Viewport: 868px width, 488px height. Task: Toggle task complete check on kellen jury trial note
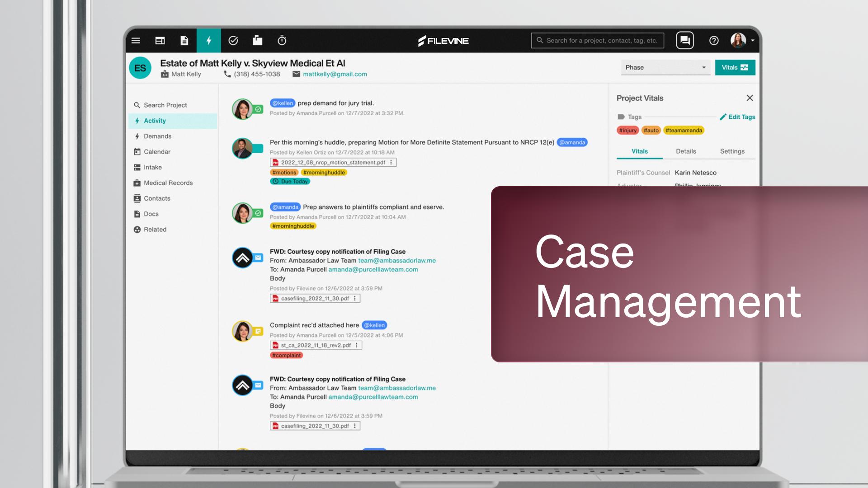[258, 109]
